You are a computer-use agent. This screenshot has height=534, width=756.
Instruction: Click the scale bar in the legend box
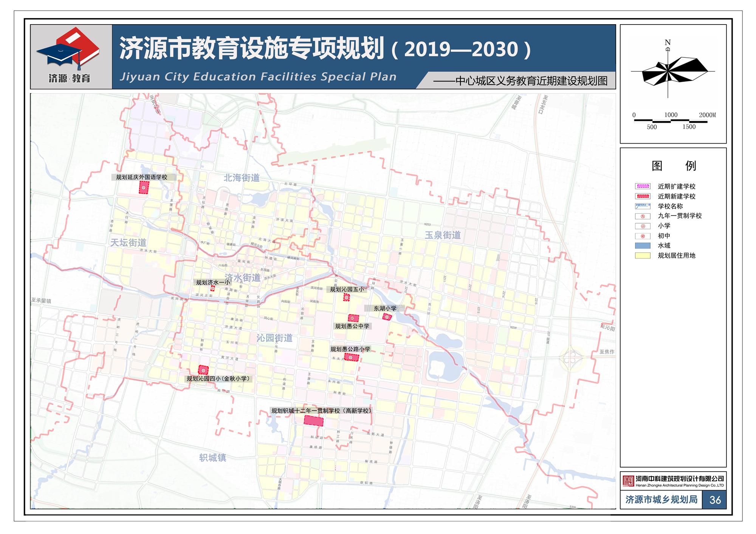pos(670,121)
